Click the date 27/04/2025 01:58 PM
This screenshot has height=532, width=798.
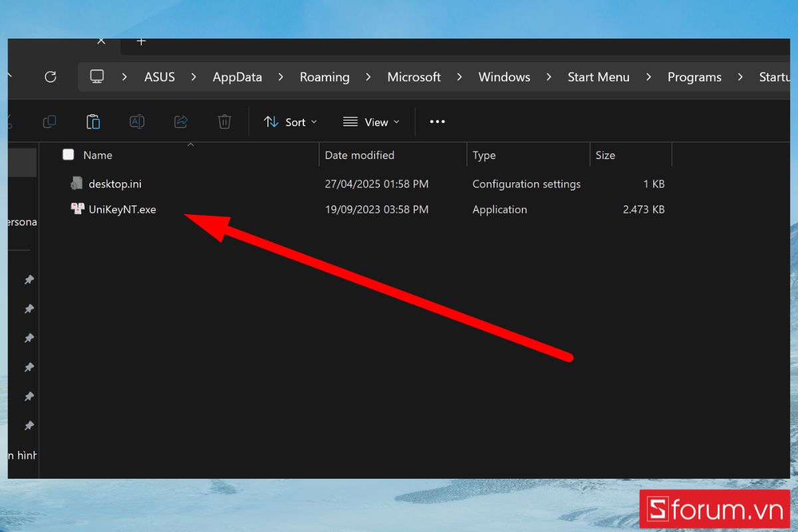(x=376, y=184)
